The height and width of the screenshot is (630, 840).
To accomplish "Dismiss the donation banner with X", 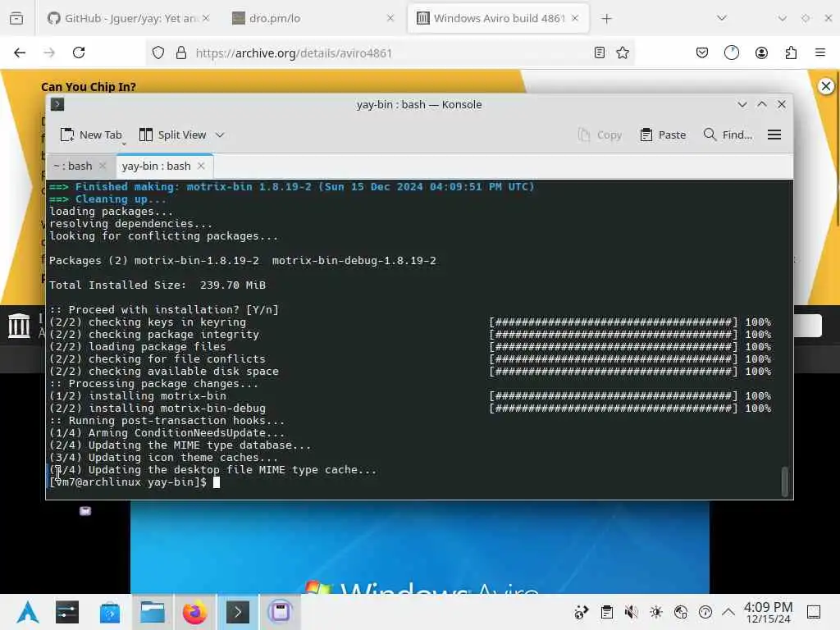I will [x=826, y=86].
